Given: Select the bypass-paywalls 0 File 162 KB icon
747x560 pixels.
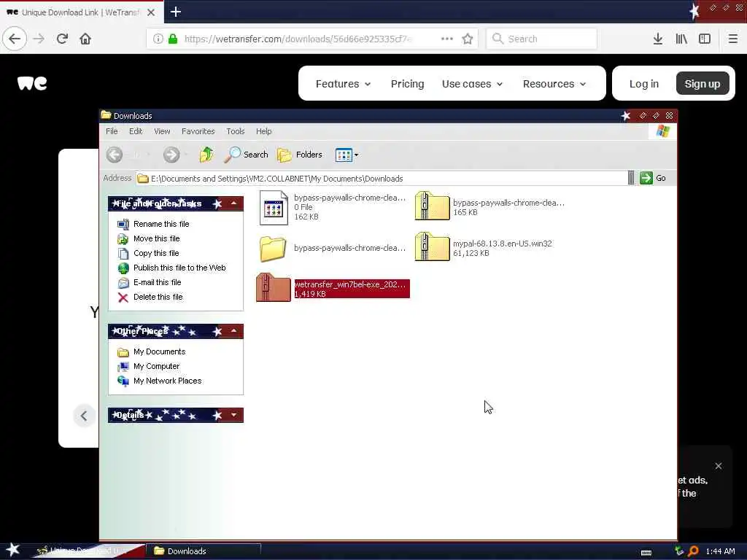Looking at the screenshot, I should (x=274, y=208).
